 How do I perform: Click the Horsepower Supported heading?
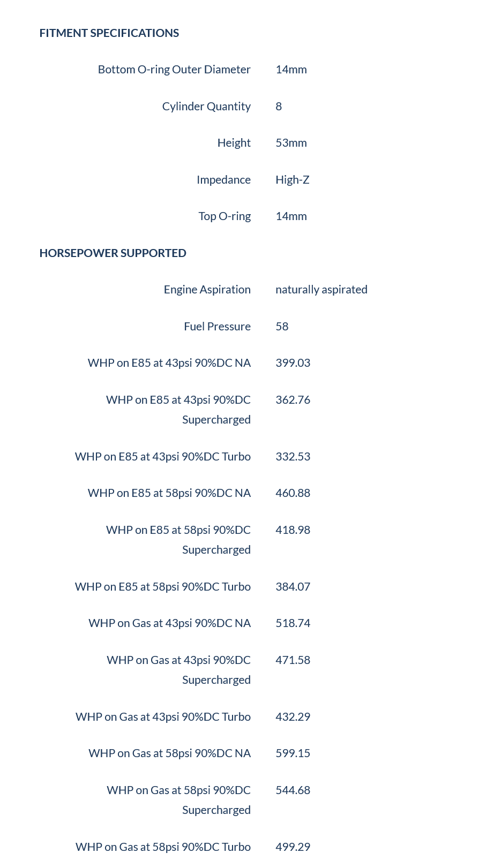point(113,253)
